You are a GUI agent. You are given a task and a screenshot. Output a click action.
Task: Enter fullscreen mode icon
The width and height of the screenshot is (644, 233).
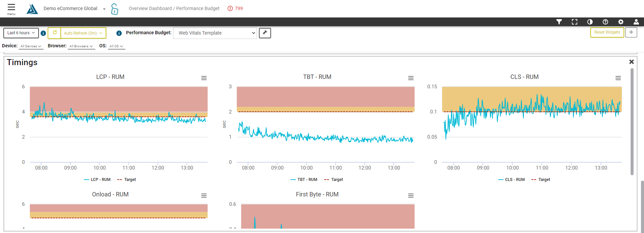pos(575,22)
